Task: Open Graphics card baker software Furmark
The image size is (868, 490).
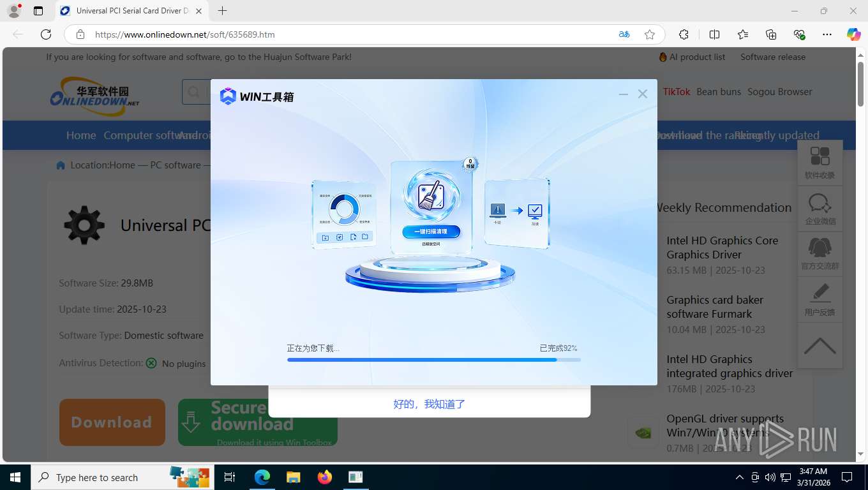Action: (x=715, y=307)
